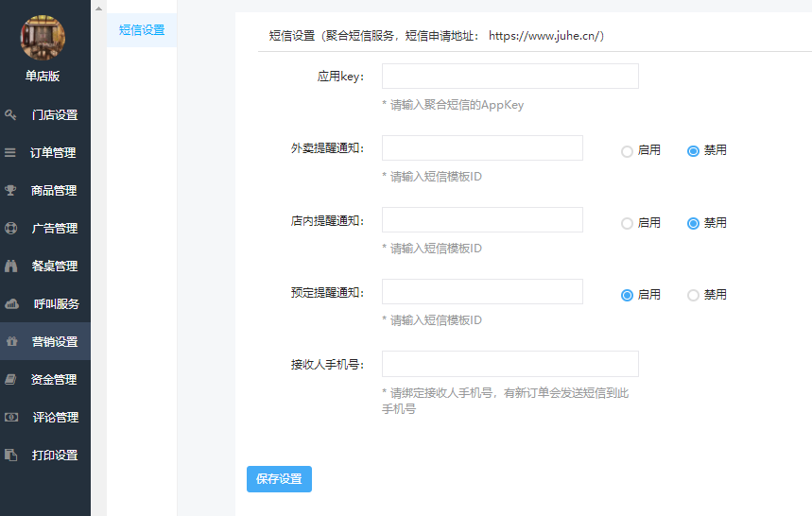Click hint text about 请绑定接收人手机号
Image resolution: width=812 pixels, height=516 pixels.
506,401
